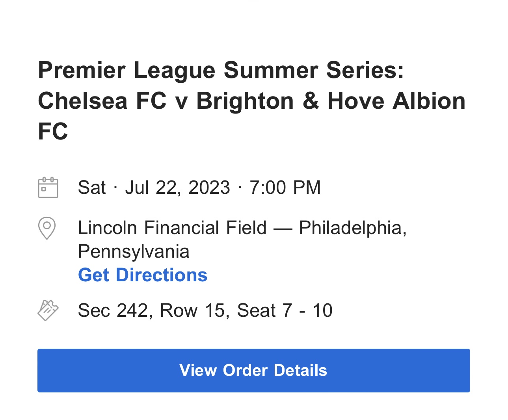Click the location pin icon
This screenshot has height=420, width=508.
(47, 228)
